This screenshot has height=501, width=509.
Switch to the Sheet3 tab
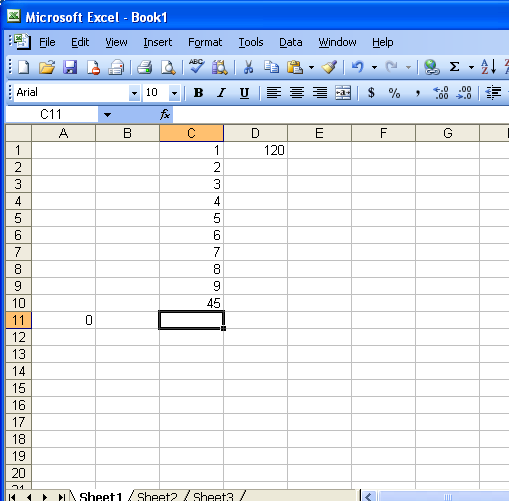pos(214,496)
